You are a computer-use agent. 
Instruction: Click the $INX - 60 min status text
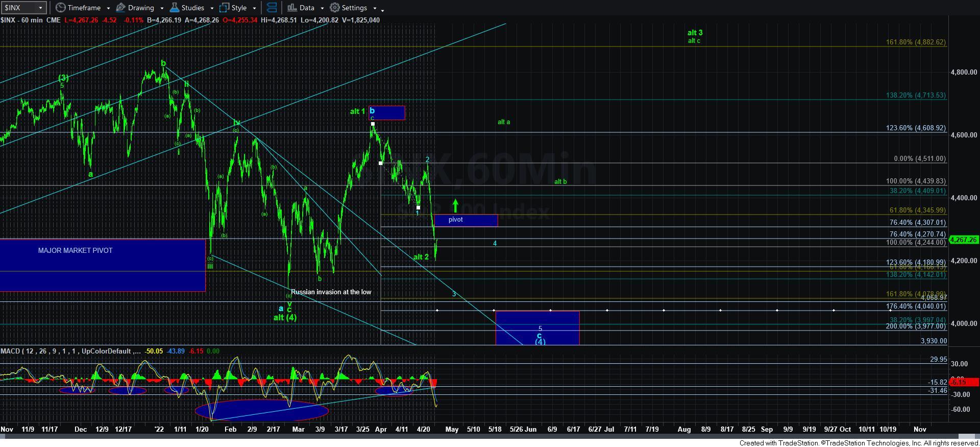click(x=22, y=20)
